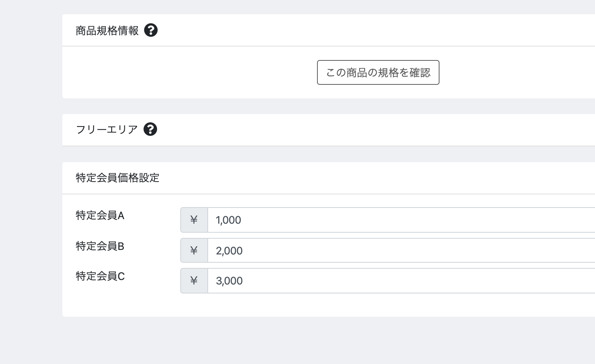The width and height of the screenshot is (595, 364).
Task: Open help icon beside 商品規格情報
Action: [x=151, y=30]
